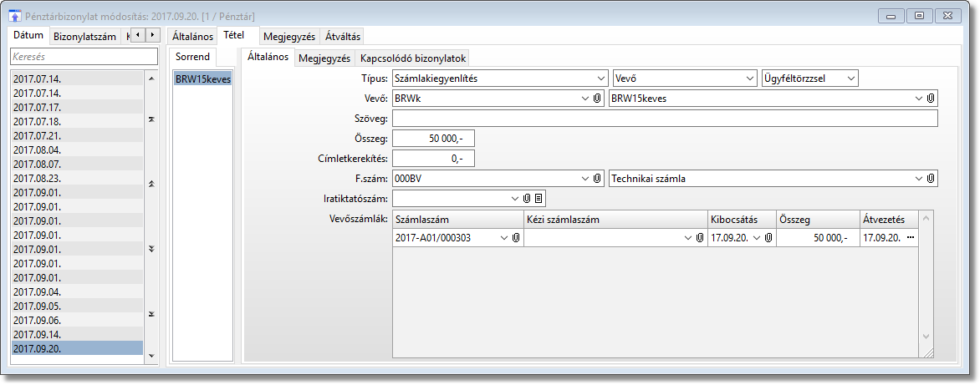This screenshot has width=980, height=385.
Task: Click the paperclip icon in the Iratiktatószám row
Action: tap(527, 199)
